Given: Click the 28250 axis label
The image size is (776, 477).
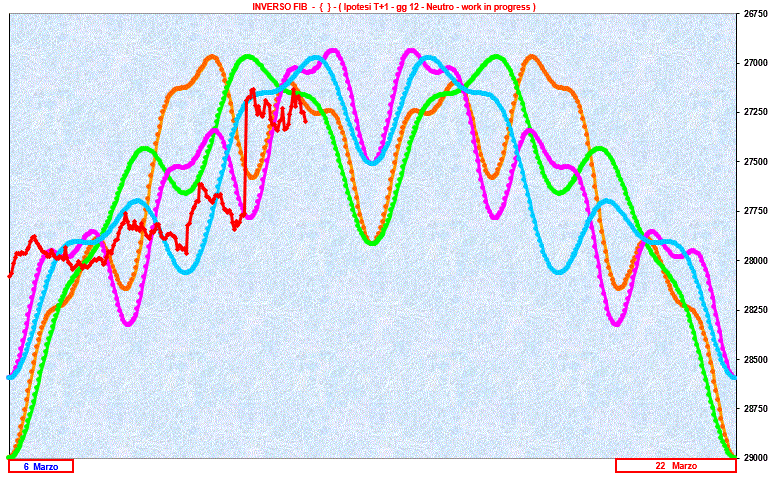Looking at the screenshot, I should pyautogui.click(x=755, y=310).
